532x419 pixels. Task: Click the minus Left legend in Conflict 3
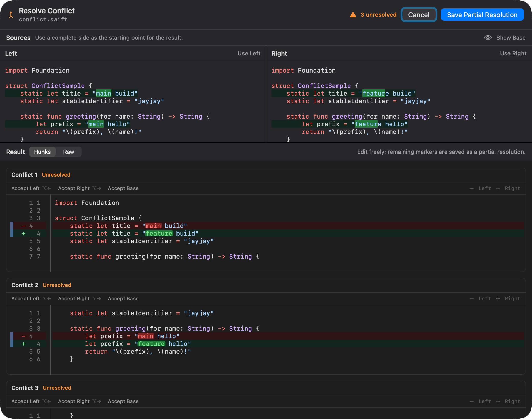coord(480,401)
